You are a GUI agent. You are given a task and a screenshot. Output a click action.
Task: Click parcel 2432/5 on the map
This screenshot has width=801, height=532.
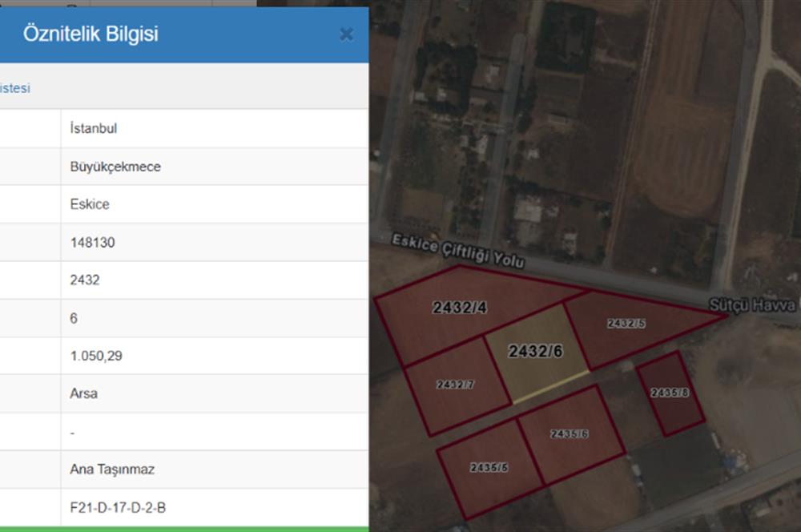pos(626,323)
